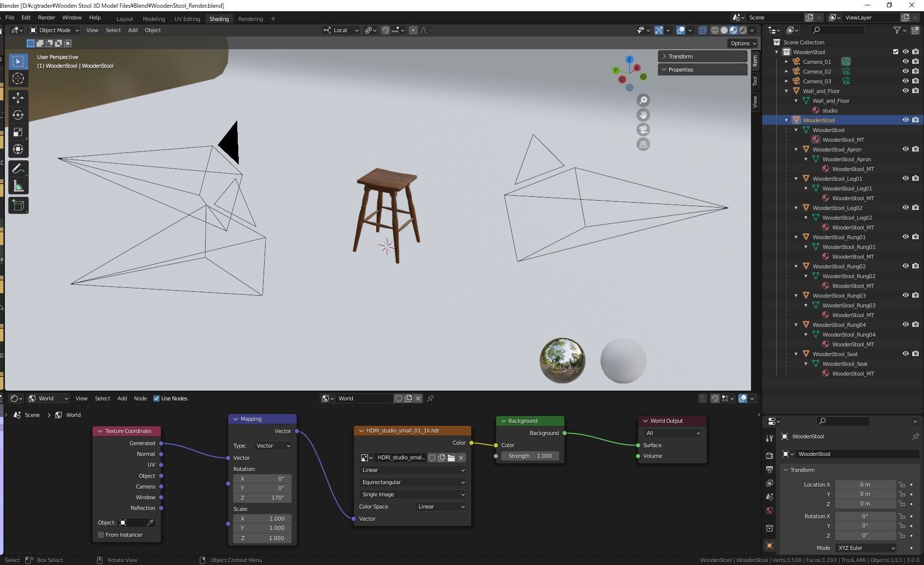Screen dimensions: 924x565
Task: Switch to wireframe viewport shading
Action: (x=715, y=30)
